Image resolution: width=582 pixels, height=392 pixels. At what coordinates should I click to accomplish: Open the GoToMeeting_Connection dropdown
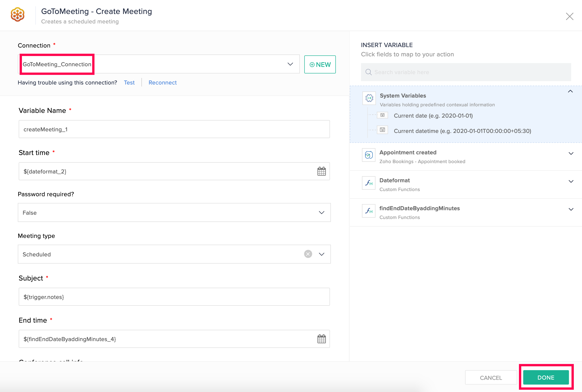point(290,64)
